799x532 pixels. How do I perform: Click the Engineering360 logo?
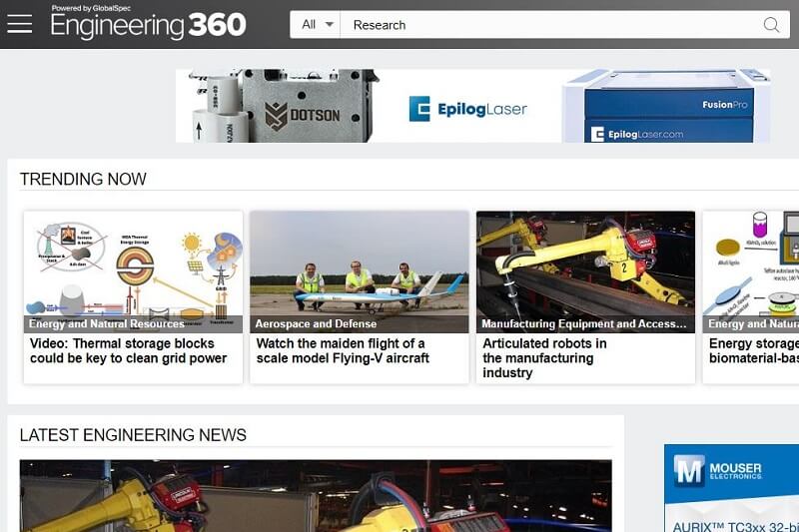point(148,22)
